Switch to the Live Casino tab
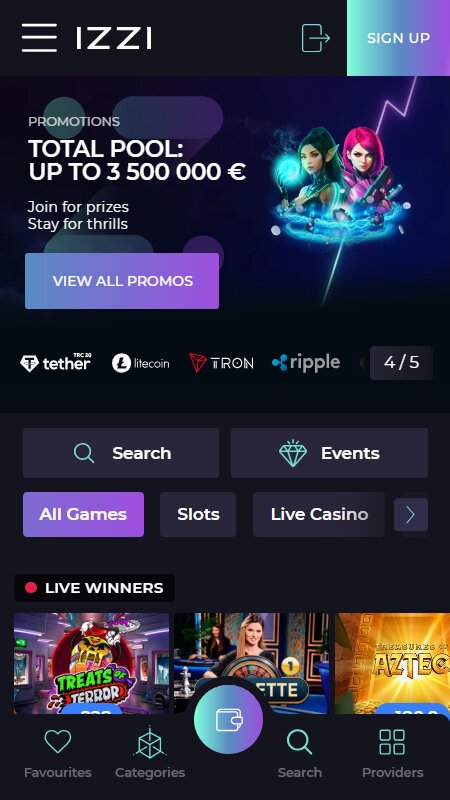 (319, 514)
